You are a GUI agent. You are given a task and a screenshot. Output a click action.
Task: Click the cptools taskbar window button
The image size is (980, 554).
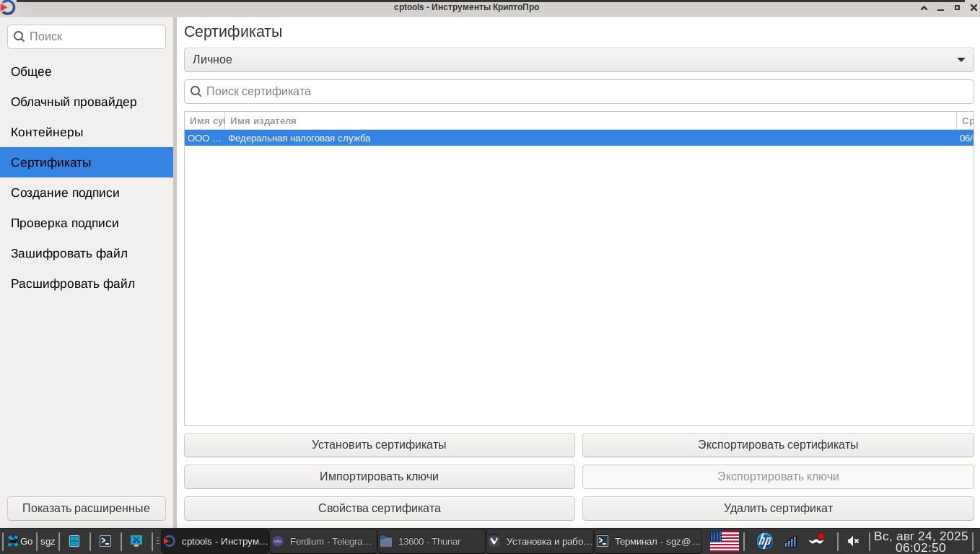tap(215, 541)
